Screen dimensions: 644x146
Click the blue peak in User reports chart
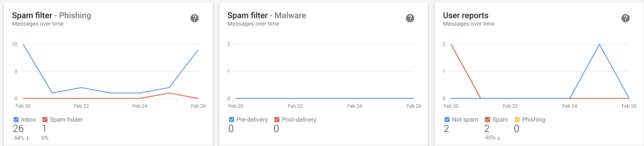599,44
